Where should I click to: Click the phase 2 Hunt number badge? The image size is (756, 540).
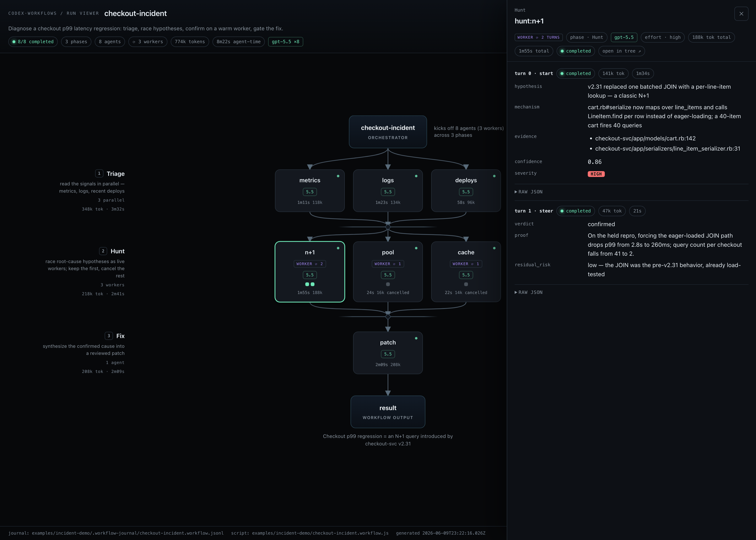click(103, 251)
